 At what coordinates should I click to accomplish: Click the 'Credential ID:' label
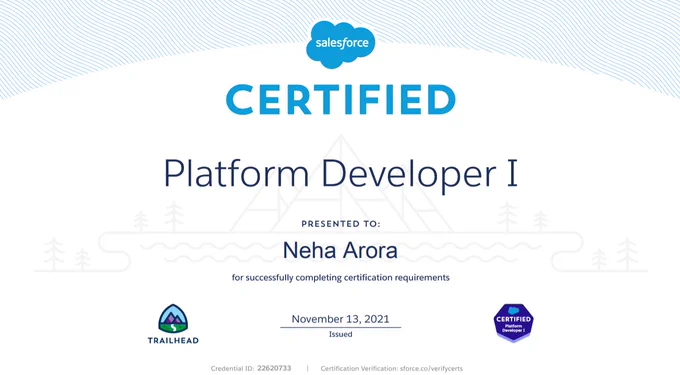pyautogui.click(x=232, y=368)
